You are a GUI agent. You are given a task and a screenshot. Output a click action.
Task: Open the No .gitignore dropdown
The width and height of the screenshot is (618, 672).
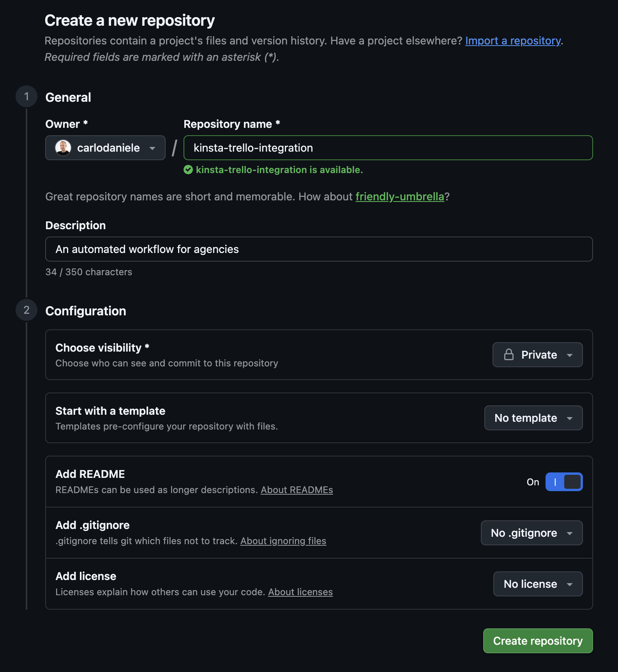point(531,533)
